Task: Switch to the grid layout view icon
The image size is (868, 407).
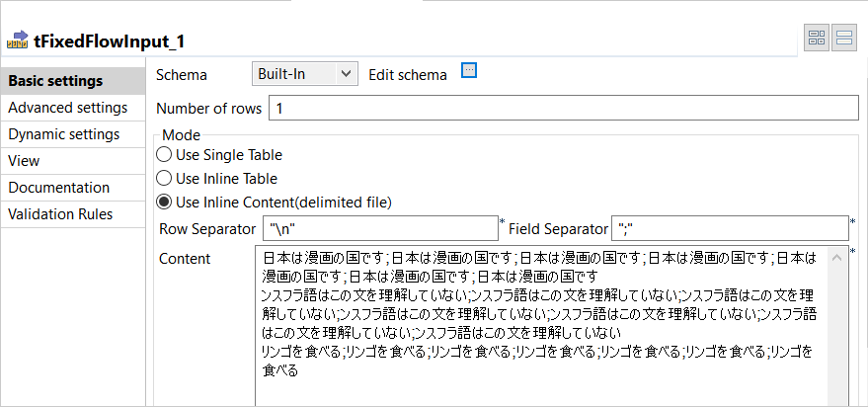Action: tap(817, 39)
